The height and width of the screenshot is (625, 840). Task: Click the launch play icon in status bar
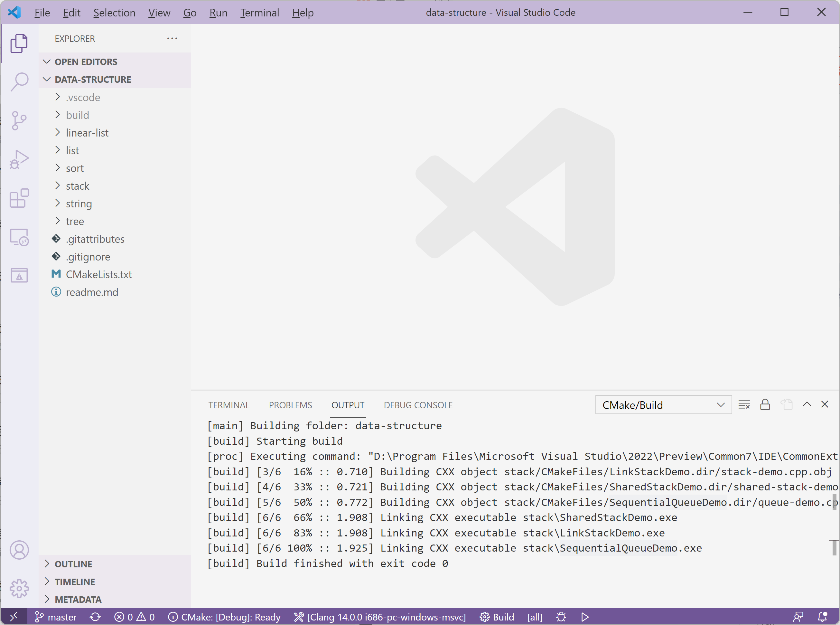tap(585, 617)
